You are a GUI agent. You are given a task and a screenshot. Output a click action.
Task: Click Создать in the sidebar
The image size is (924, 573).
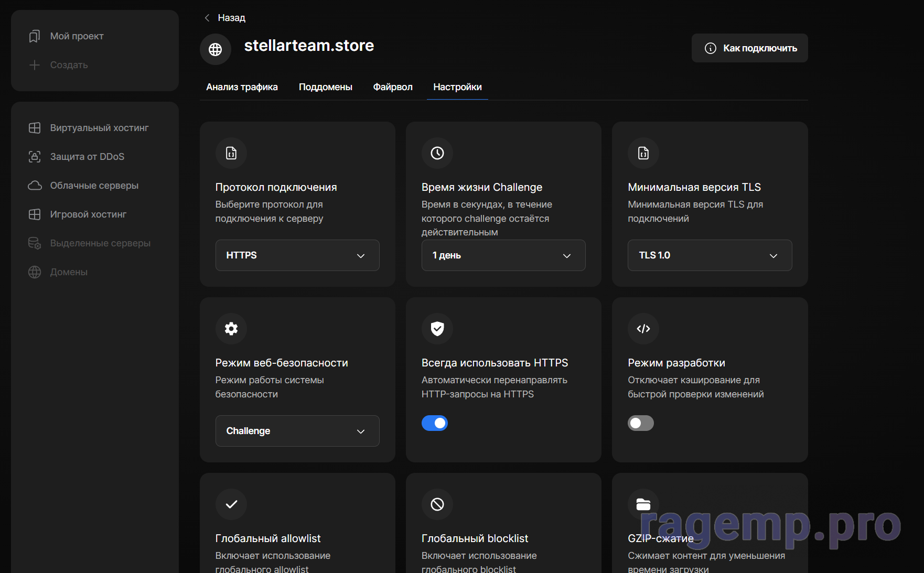[x=69, y=65]
